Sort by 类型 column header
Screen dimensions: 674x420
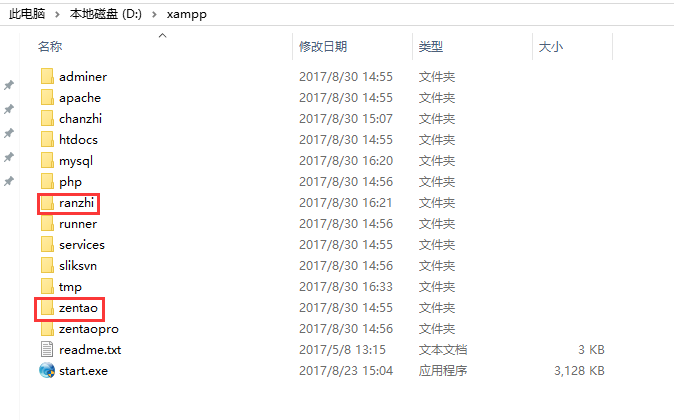(431, 46)
